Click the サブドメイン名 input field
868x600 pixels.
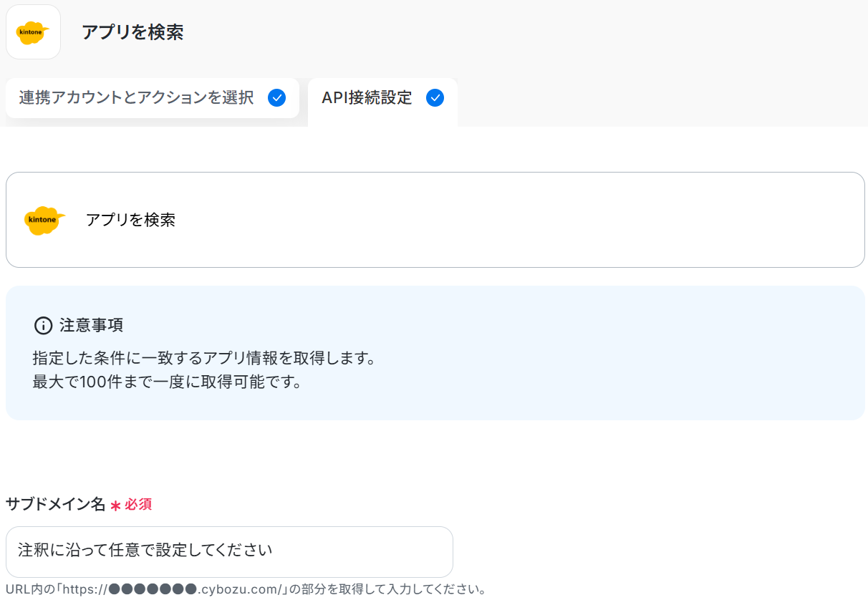coord(229,551)
